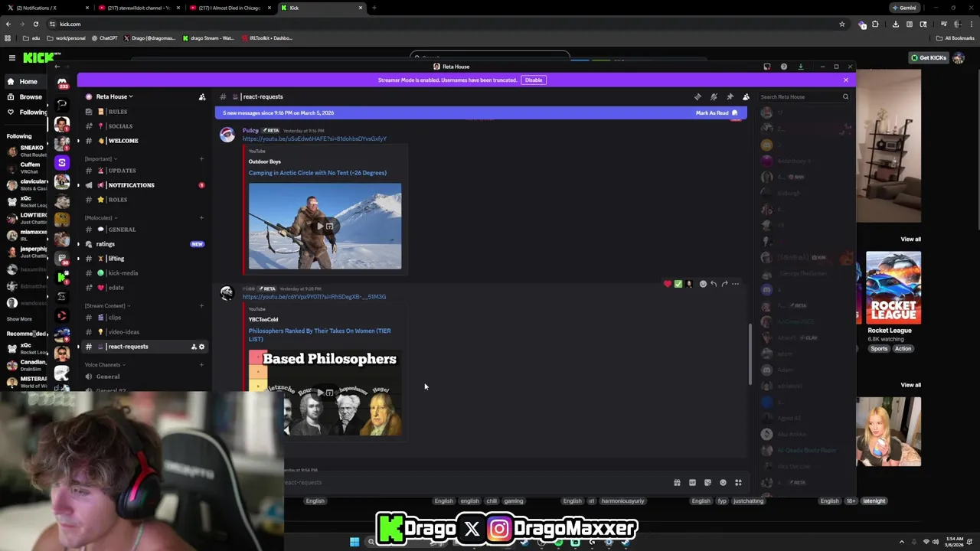Collapse the Molocules category
Image resolution: width=980 pixels, height=551 pixels.
[x=100, y=218]
